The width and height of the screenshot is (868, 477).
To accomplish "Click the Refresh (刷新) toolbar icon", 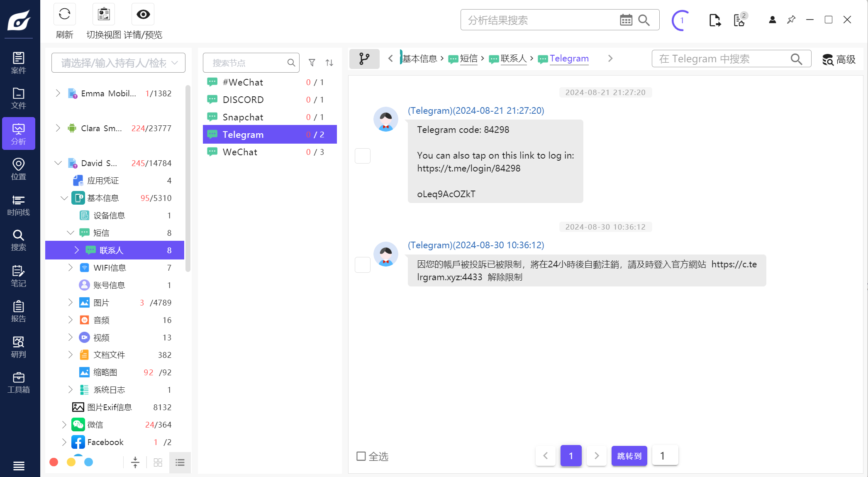I will point(64,15).
